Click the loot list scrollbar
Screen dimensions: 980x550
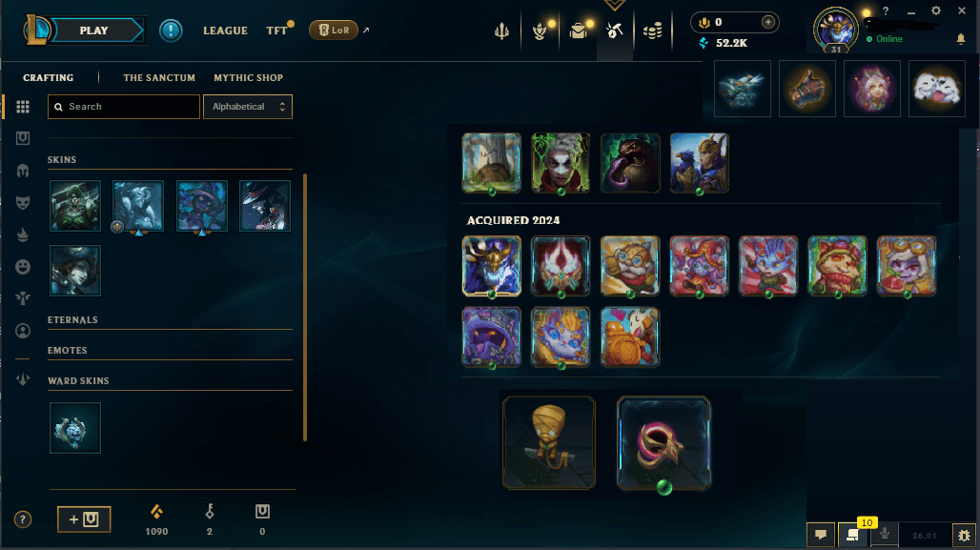tap(305, 306)
